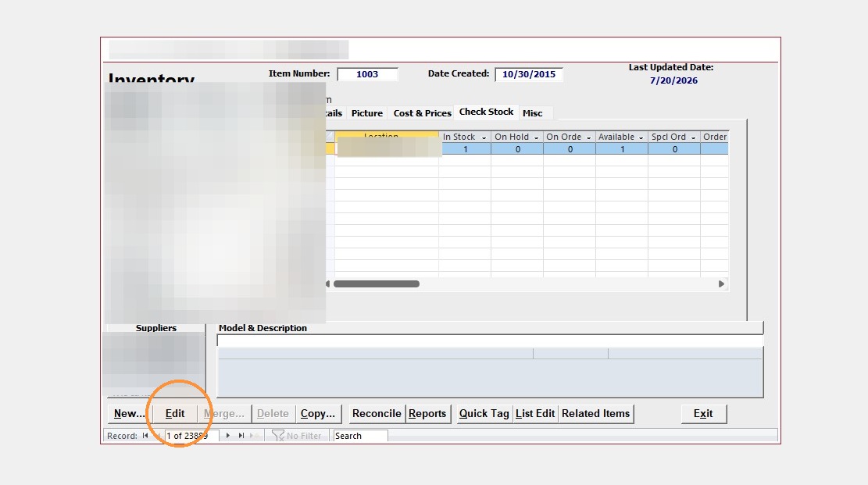Click the Item Number field
Viewport: 868px width, 485px height.
(367, 74)
